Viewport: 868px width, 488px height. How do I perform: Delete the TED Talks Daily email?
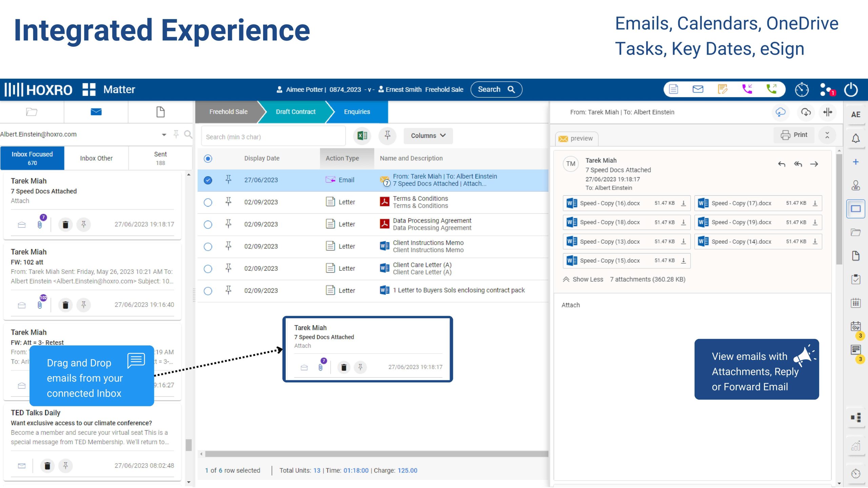click(x=47, y=466)
